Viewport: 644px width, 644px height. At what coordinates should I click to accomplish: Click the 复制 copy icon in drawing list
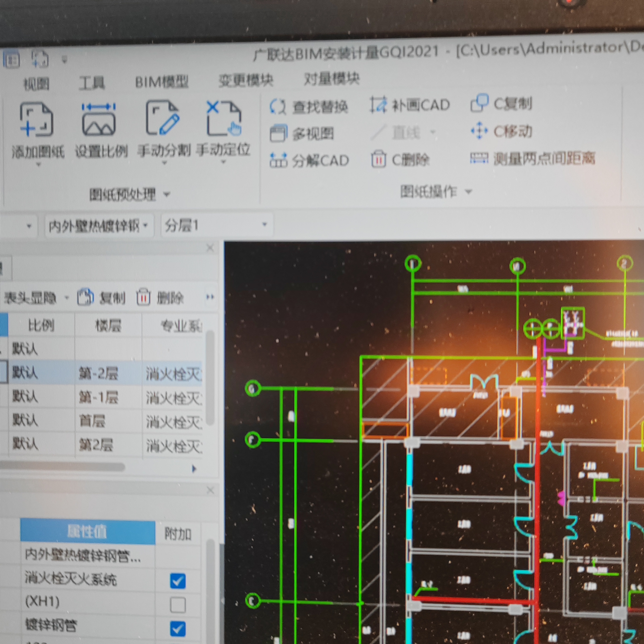pyautogui.click(x=86, y=297)
